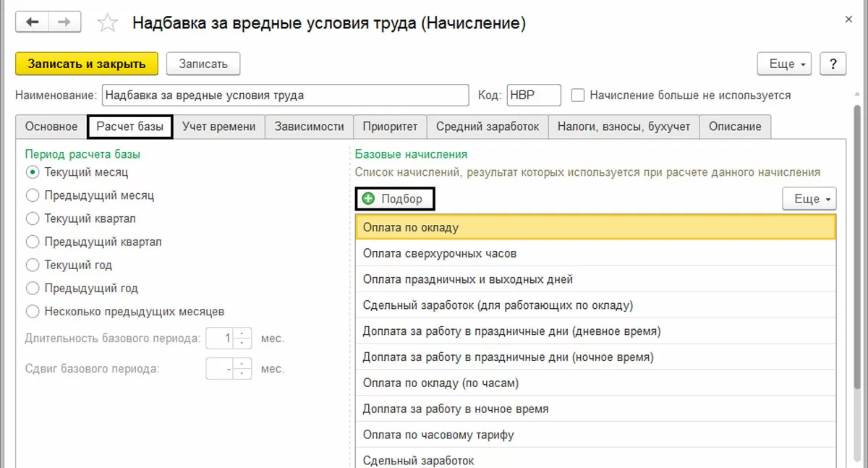
Task: Enable 'Начисление больше не используется' checkbox
Action: click(578, 95)
